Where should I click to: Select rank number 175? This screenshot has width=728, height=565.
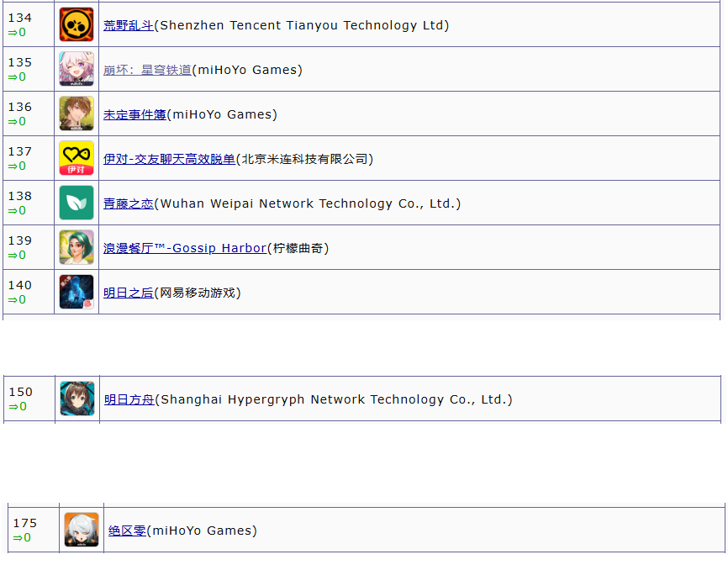click(25, 523)
